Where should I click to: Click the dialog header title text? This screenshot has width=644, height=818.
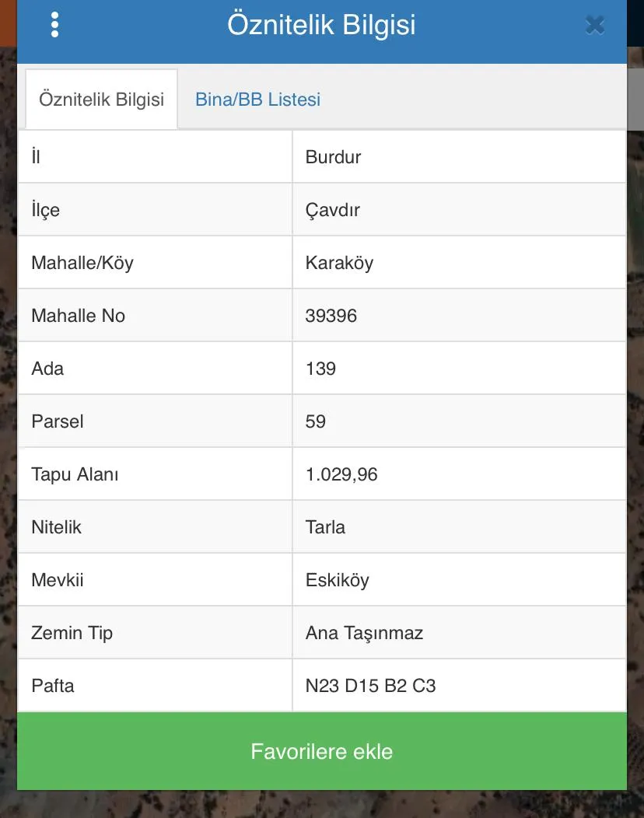[x=321, y=25]
